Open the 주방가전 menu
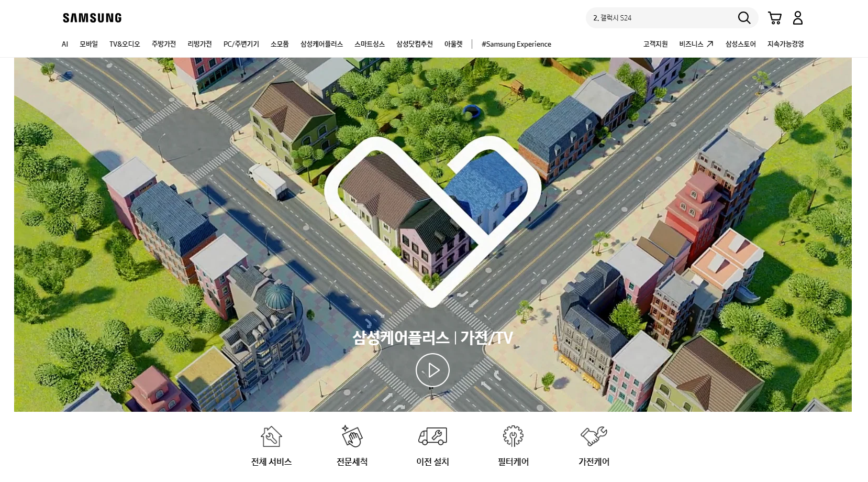This screenshot has height=482, width=868. (164, 44)
